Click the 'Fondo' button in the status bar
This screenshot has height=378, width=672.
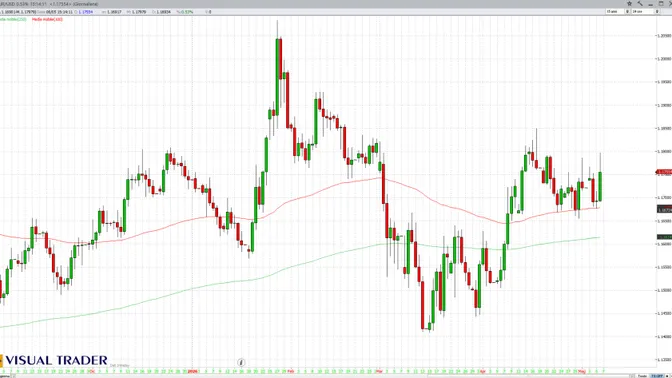click(x=642, y=376)
